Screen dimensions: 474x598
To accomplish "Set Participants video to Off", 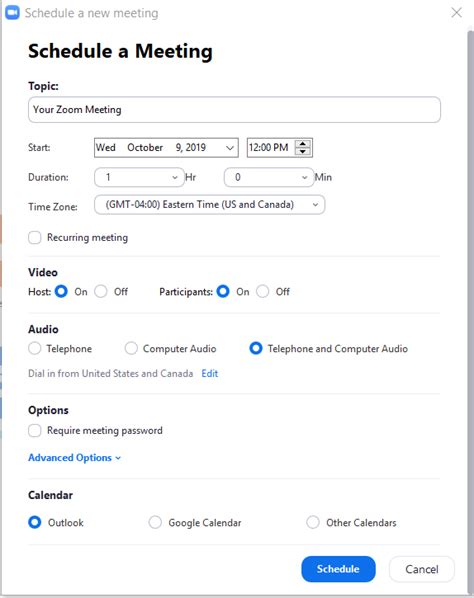I will pos(263,292).
